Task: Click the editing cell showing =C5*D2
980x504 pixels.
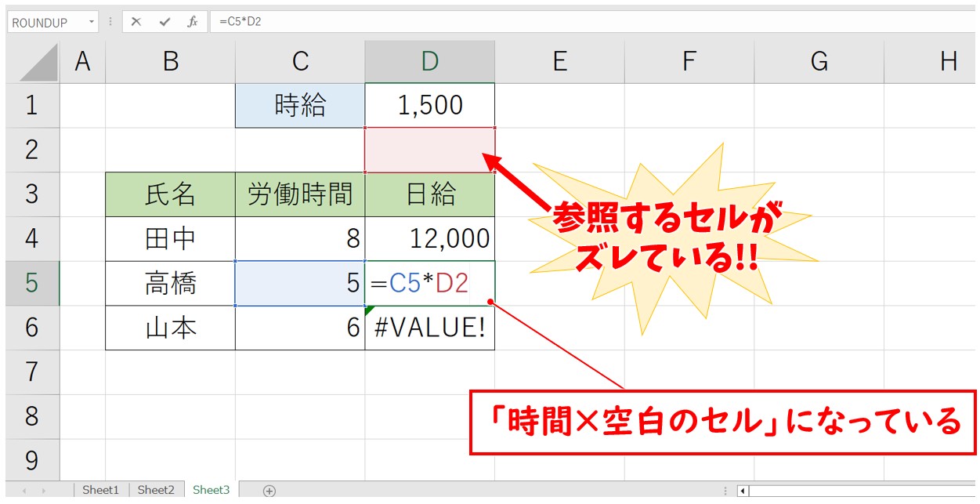Action: (429, 283)
